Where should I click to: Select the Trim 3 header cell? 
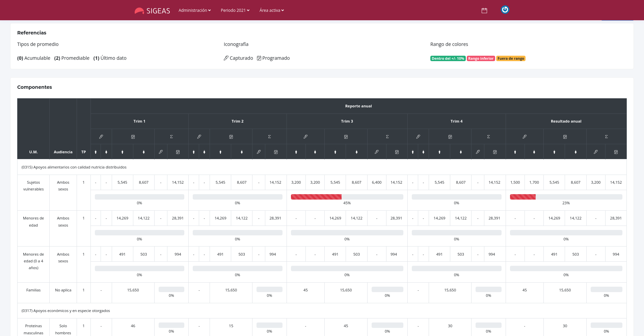(x=347, y=121)
